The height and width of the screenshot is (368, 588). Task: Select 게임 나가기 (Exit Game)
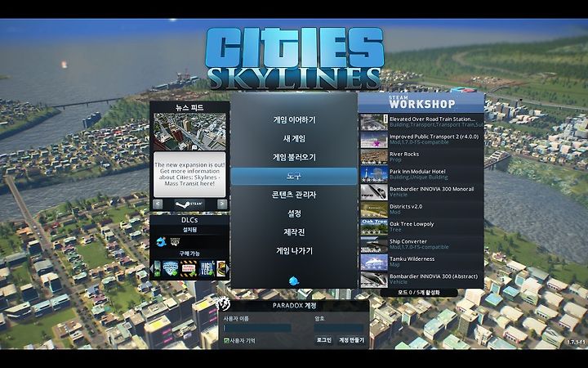tap(294, 251)
